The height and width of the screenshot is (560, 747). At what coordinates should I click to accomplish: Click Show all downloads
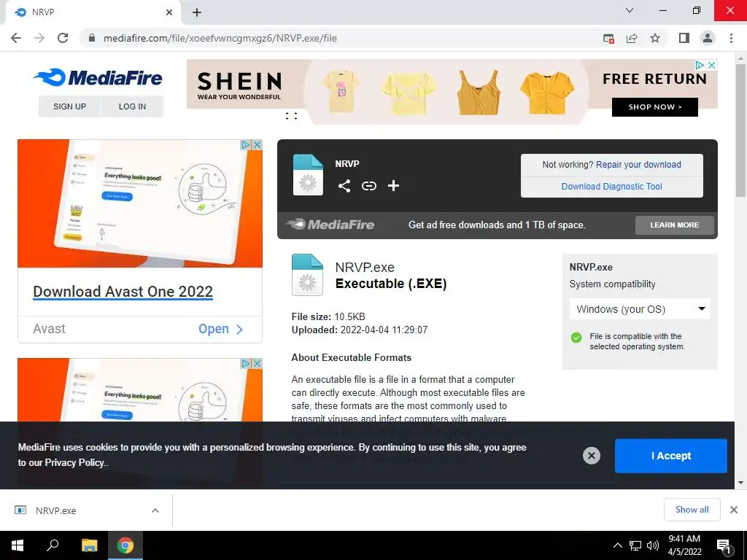[x=692, y=510]
